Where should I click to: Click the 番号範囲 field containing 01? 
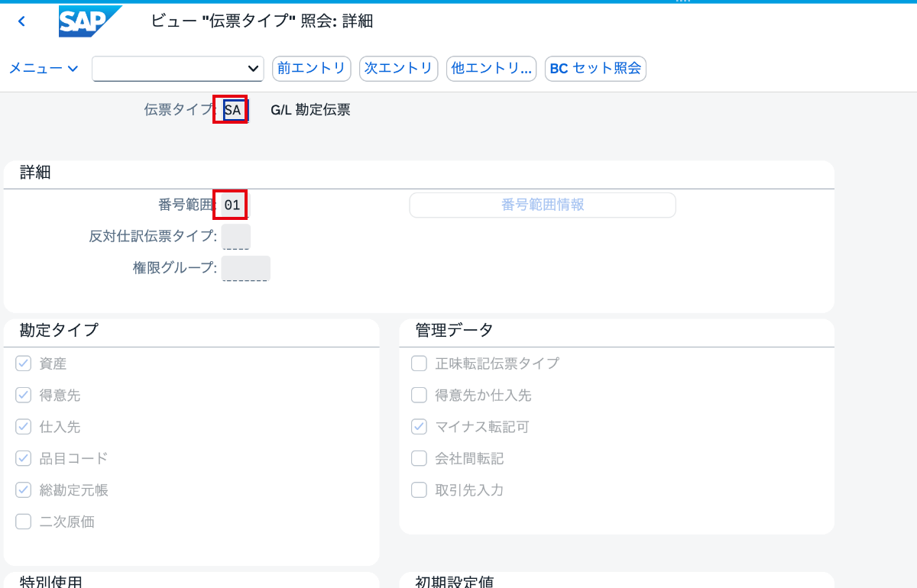point(234,205)
